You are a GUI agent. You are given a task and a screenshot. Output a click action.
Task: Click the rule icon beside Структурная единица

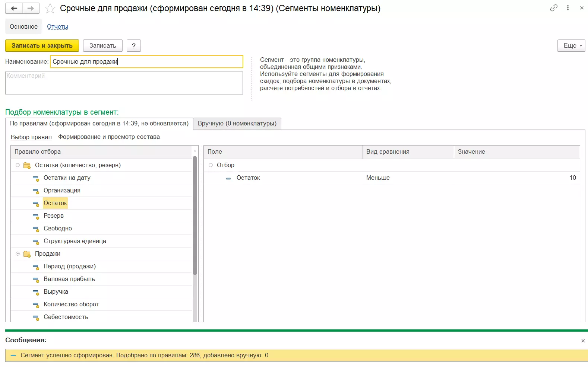coord(36,242)
